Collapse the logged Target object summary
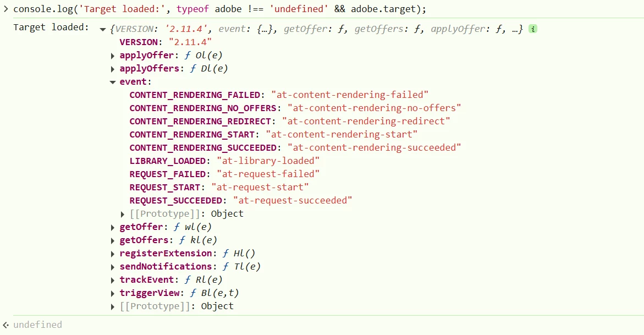Screen dimensions: 644x335 click(x=103, y=29)
